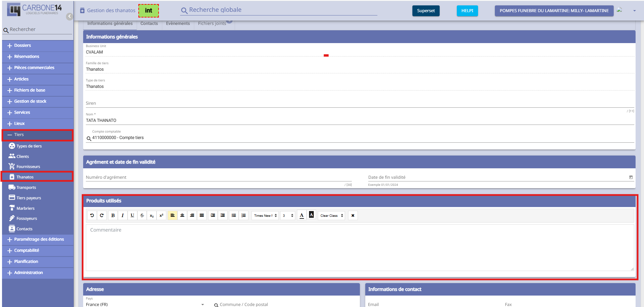The width and height of the screenshot is (644, 307).
Task: Open the calendar picker for Date de fin validité
Action: (631, 177)
